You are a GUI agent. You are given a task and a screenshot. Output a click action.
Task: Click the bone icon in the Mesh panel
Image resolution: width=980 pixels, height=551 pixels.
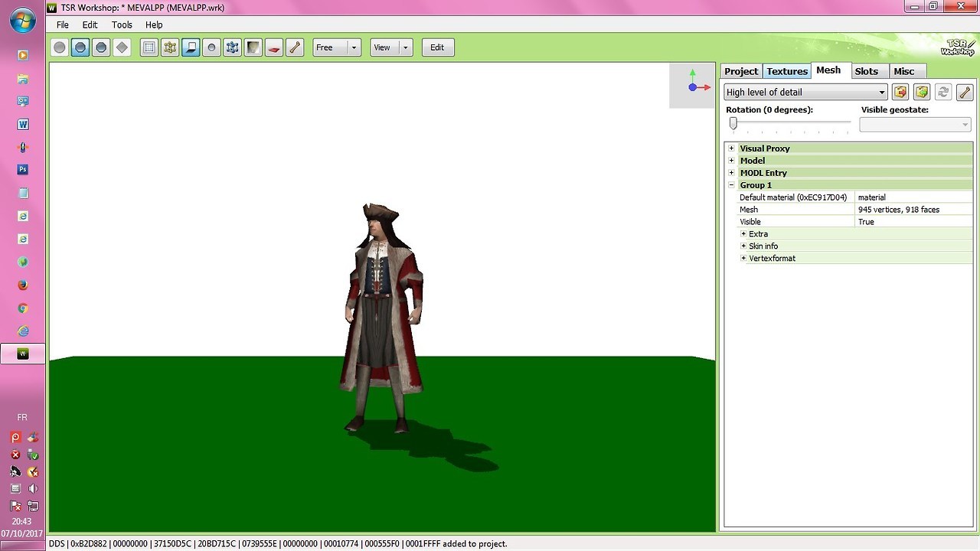click(964, 92)
